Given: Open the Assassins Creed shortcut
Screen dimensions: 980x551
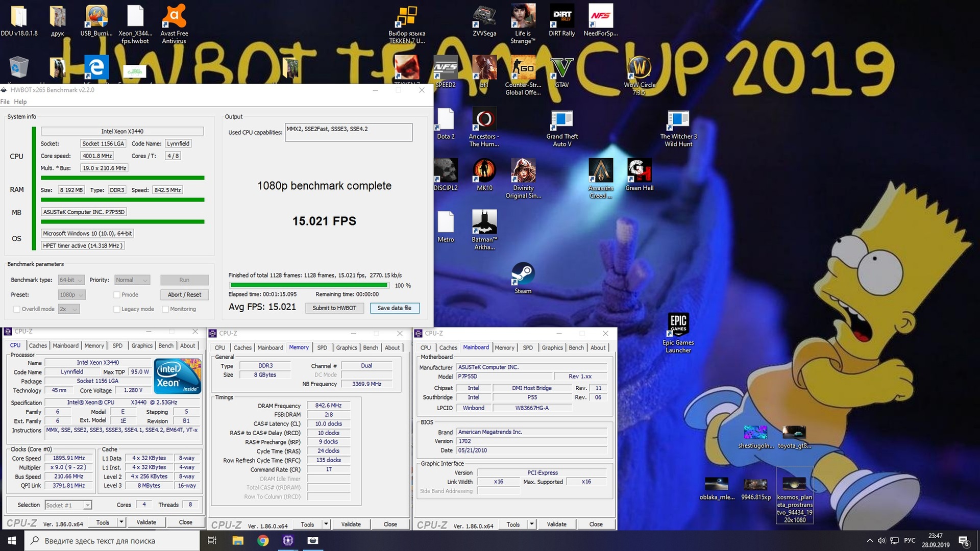Looking at the screenshot, I should click(600, 178).
